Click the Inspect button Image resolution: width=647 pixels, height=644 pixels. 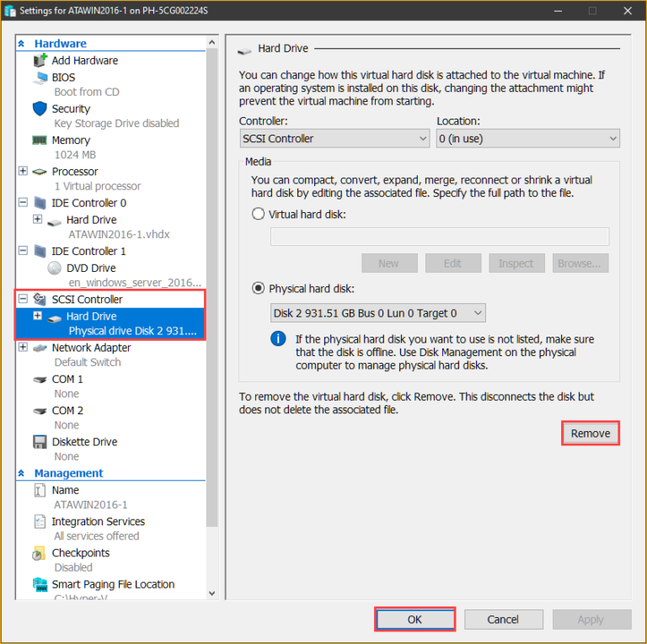[x=516, y=263]
